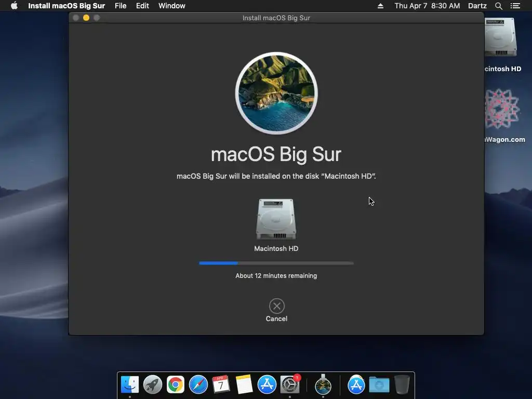Click the 'macOS Big Sur' heading
The width and height of the screenshot is (532, 399).
[x=276, y=154]
